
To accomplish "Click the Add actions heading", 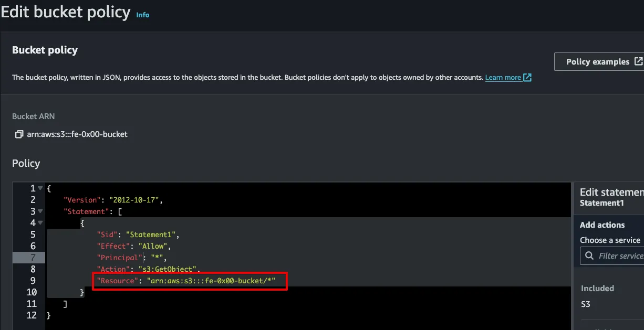I will (602, 225).
